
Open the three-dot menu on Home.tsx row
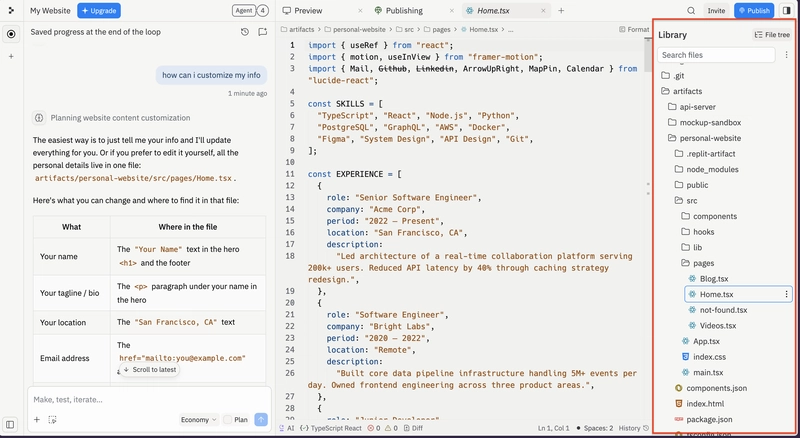coord(786,294)
